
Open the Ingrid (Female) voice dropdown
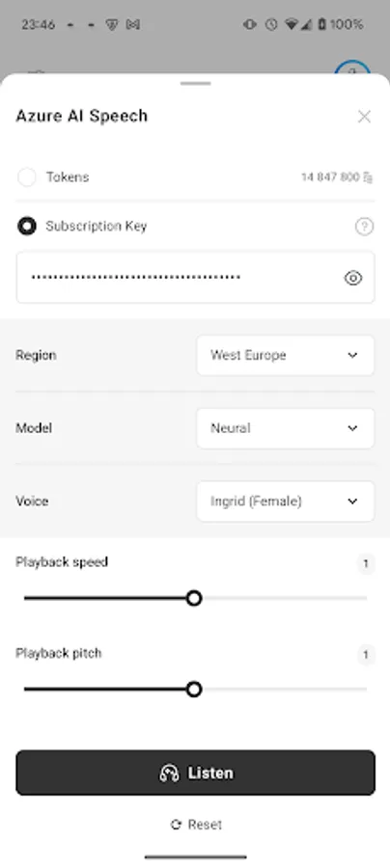[286, 502]
